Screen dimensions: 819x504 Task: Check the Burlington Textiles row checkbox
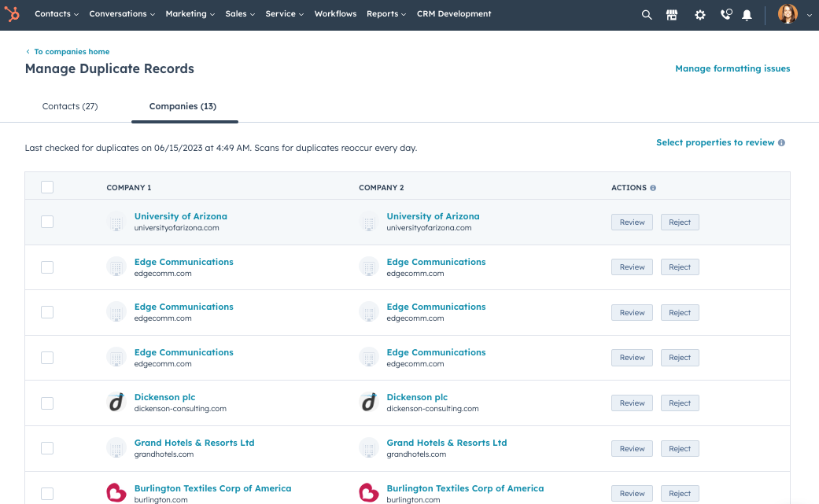coord(47,494)
